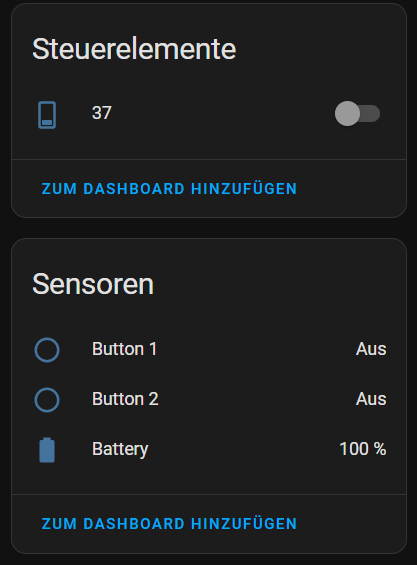Click the Steuerelemente card heading
This screenshot has width=417, height=565.
click(134, 49)
